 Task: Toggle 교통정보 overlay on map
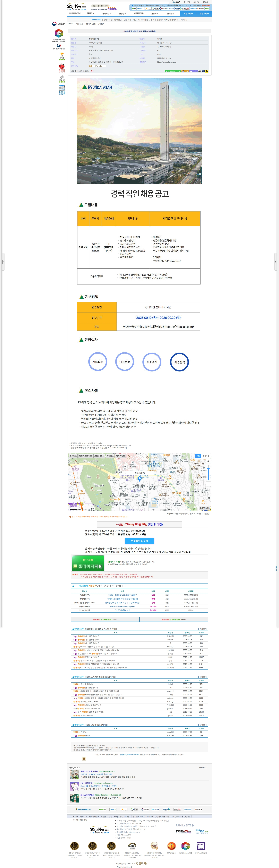pos(73,456)
